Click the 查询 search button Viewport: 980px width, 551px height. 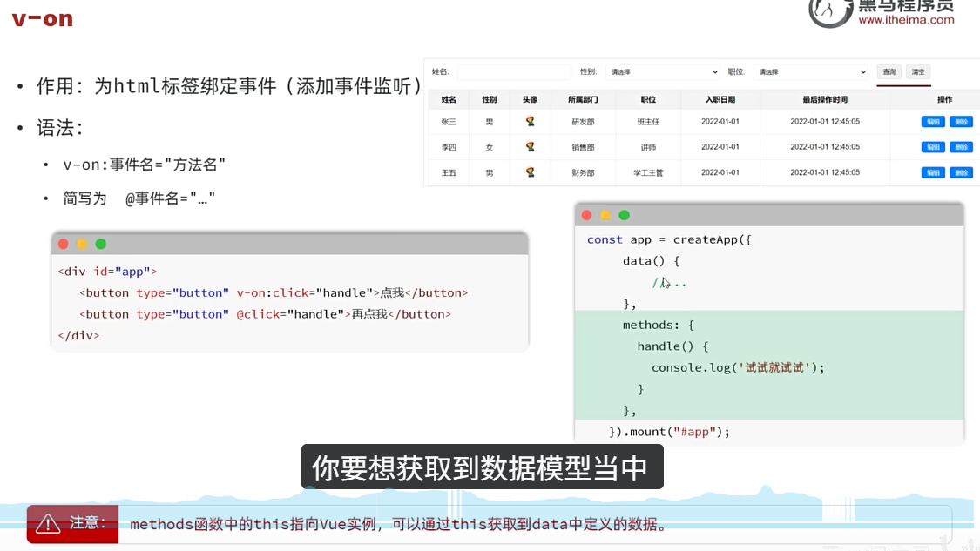[889, 72]
